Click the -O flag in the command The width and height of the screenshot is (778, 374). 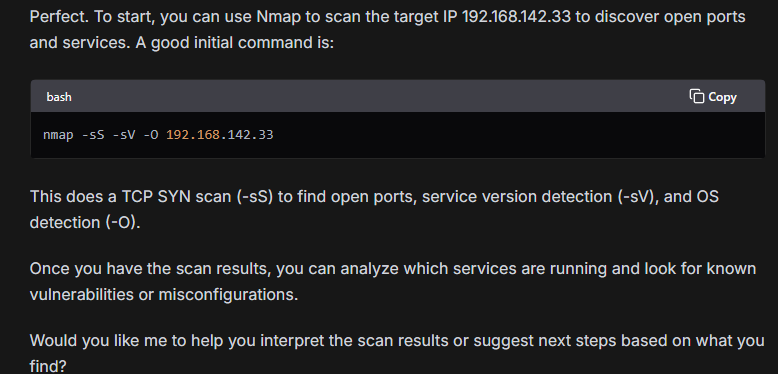(150, 135)
